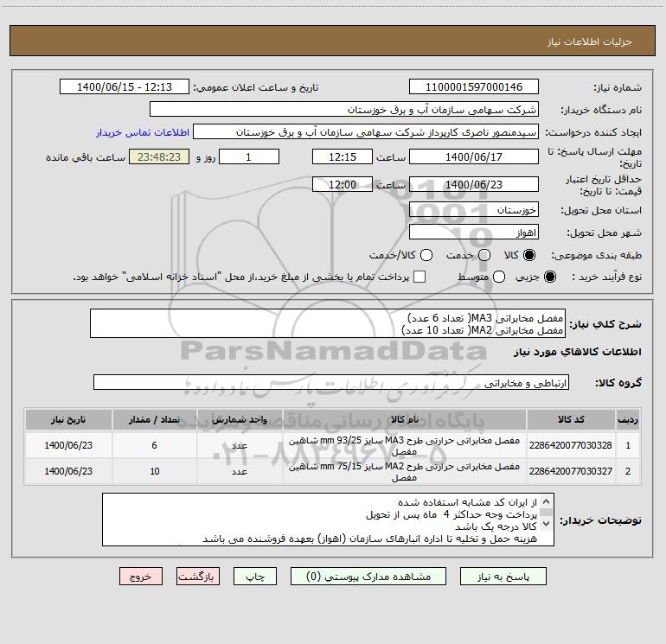Click the اطلاعات کالاهای مورد نیاز heading
This screenshot has width=666, height=644.
[577, 352]
